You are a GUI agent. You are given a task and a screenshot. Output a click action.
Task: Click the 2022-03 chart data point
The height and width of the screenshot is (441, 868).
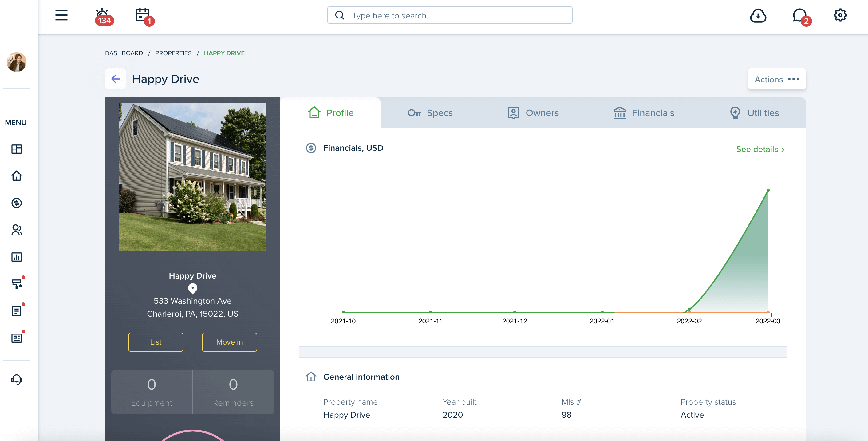coord(768,190)
